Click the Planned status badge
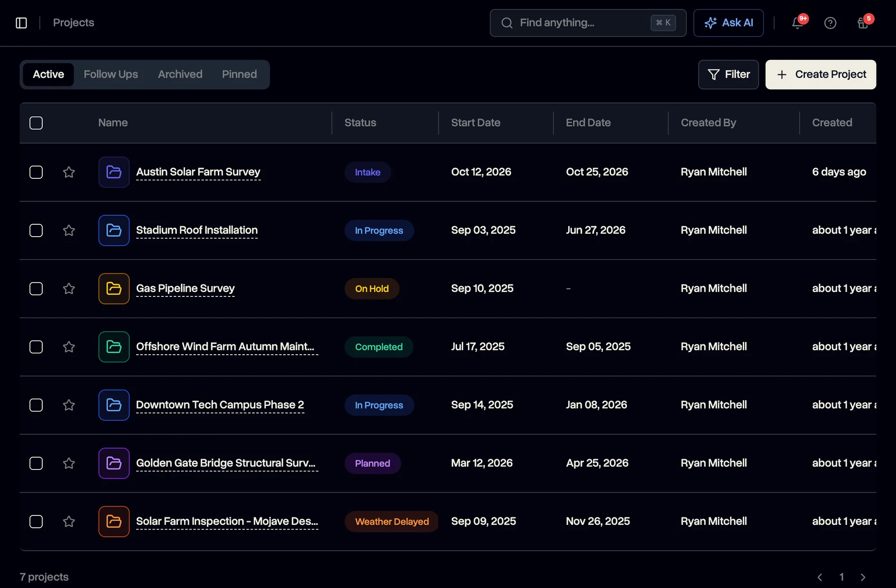This screenshot has width=896, height=588. (x=373, y=463)
